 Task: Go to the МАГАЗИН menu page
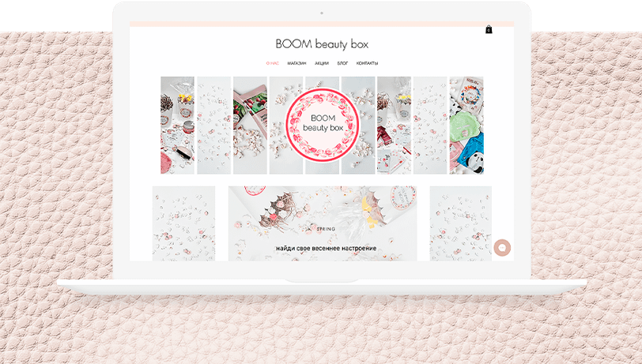296,63
